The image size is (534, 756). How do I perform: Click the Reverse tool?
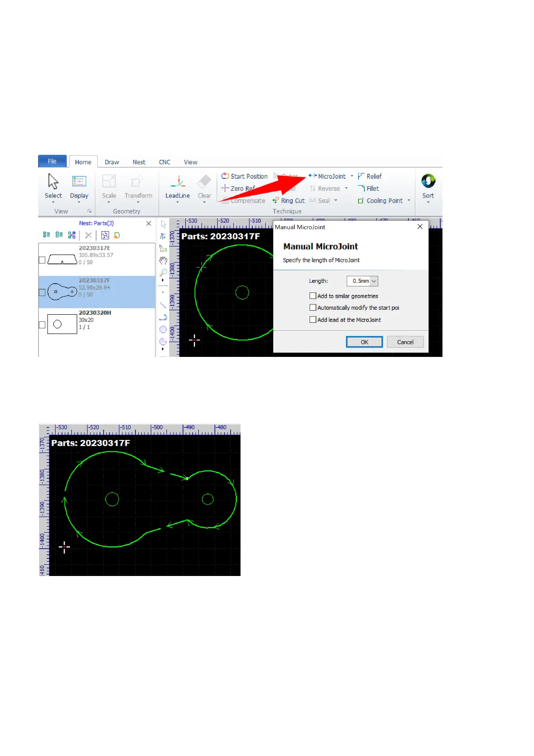click(x=325, y=189)
